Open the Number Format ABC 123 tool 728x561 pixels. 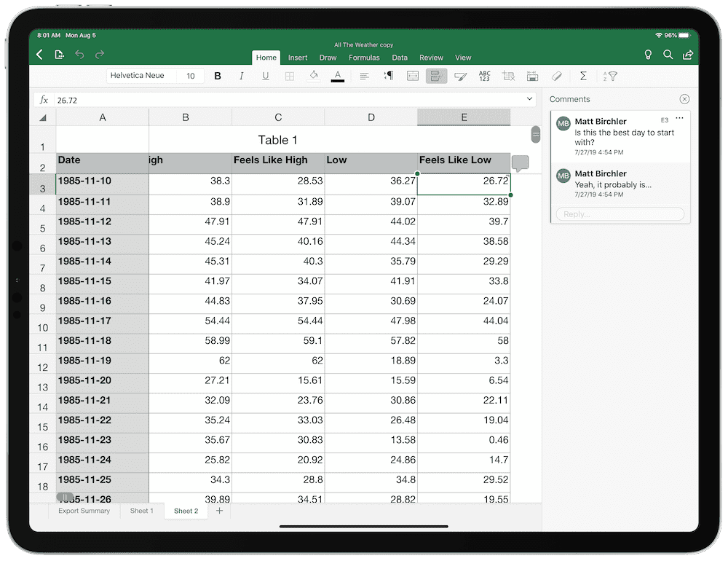click(x=484, y=76)
